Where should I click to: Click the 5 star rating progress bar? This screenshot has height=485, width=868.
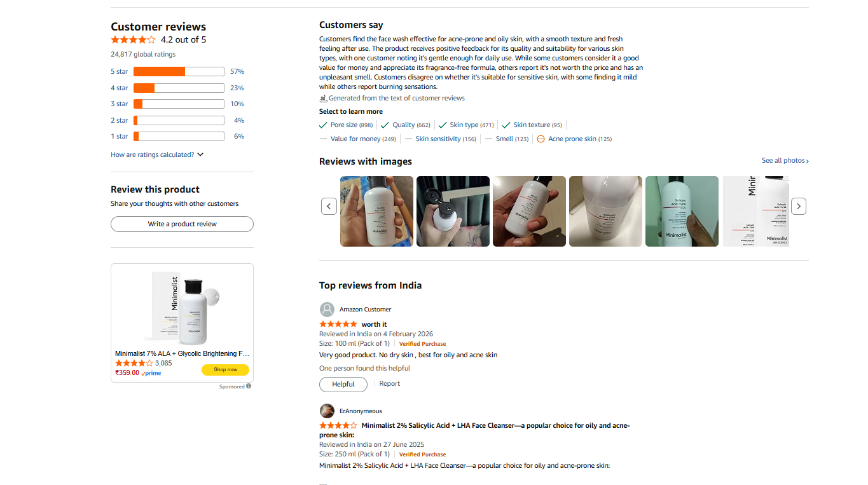[178, 71]
